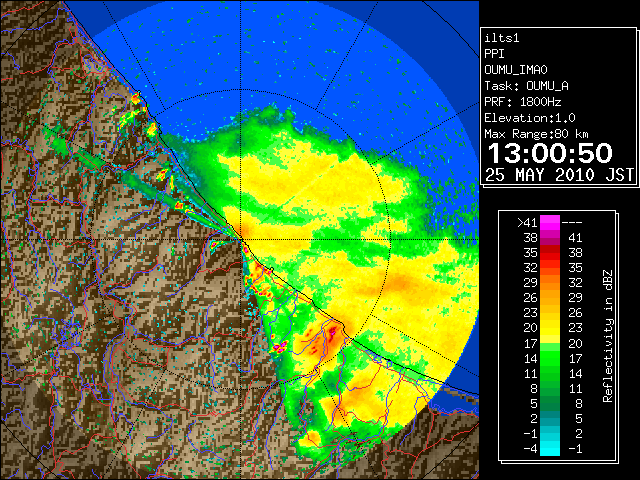Click the teal legend swatch beside left "2"
Screen dimensions: 640x480
(550, 418)
